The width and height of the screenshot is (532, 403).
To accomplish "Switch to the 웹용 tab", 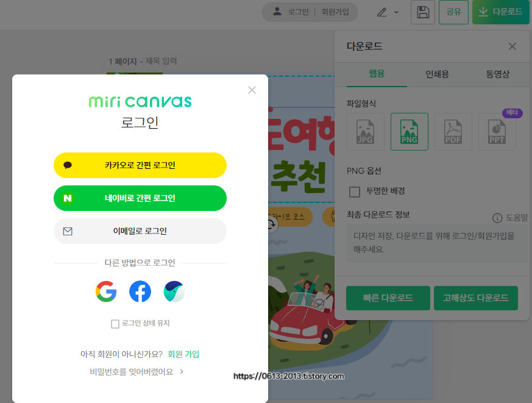I will [377, 74].
